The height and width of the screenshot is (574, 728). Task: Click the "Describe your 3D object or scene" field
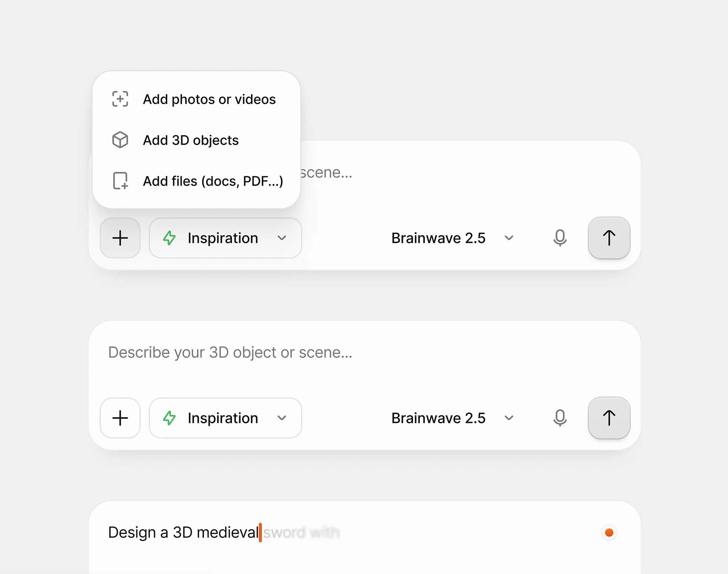coord(230,352)
